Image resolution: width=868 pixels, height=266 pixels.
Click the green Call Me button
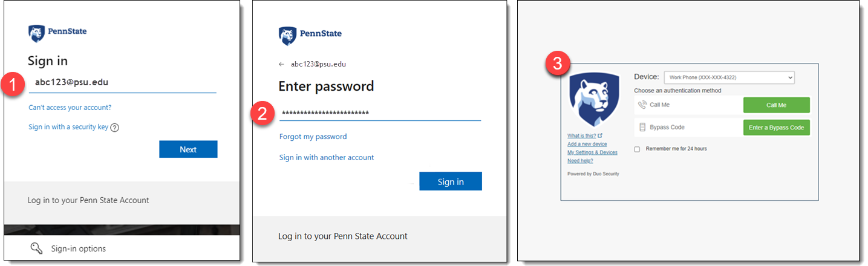pyautogui.click(x=776, y=105)
